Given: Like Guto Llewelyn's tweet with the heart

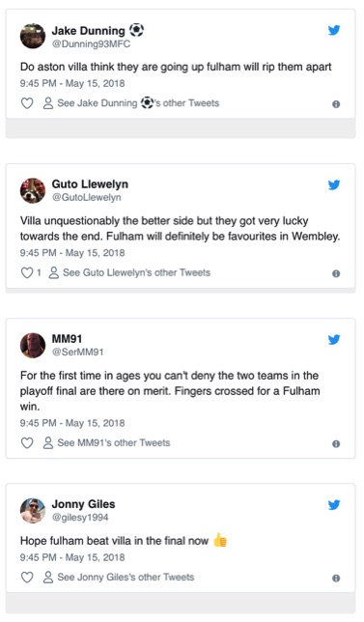Looking at the screenshot, I should tap(27, 273).
